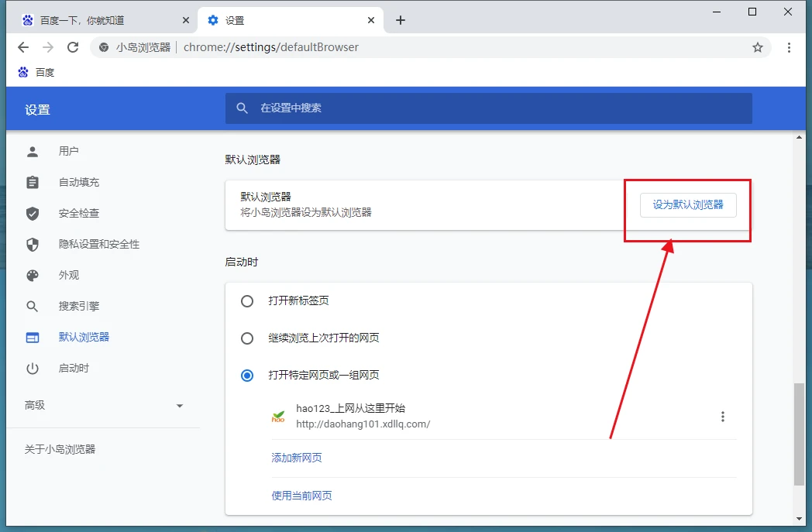Click the settings page vertical scrollbar thumb

click(x=800, y=434)
